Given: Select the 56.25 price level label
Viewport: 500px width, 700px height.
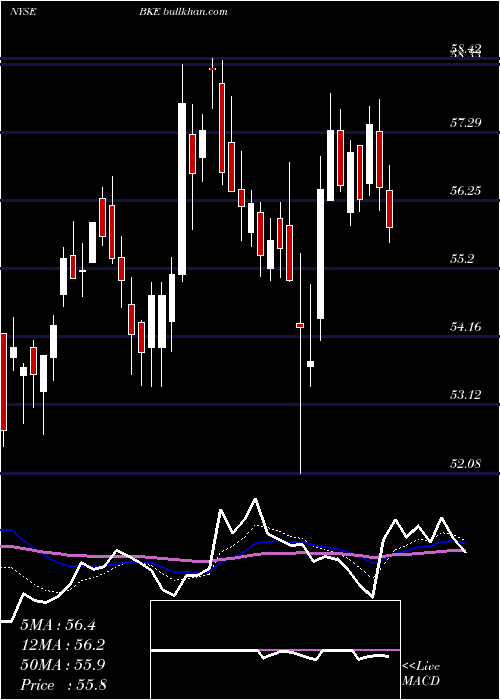Looking at the screenshot, I should [466, 191].
